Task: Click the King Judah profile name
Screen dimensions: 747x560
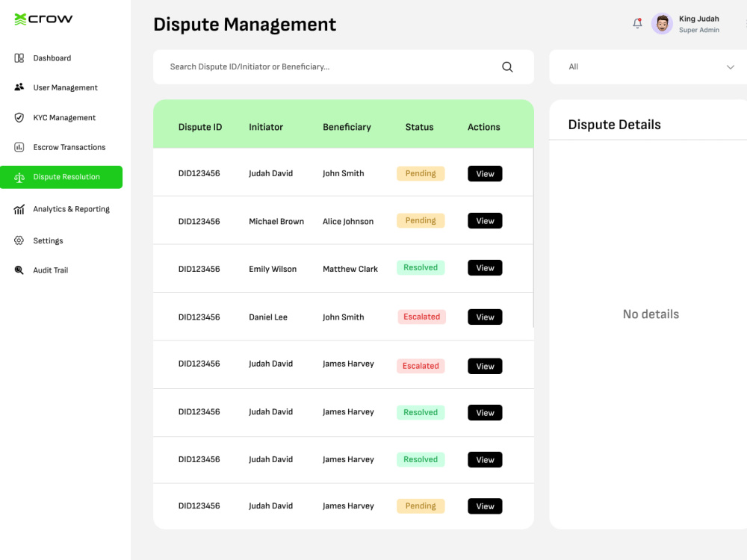Action: point(699,19)
